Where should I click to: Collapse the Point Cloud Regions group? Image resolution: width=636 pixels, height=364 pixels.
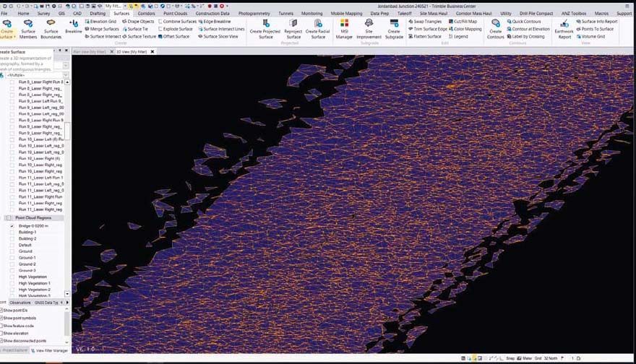pos(9,218)
